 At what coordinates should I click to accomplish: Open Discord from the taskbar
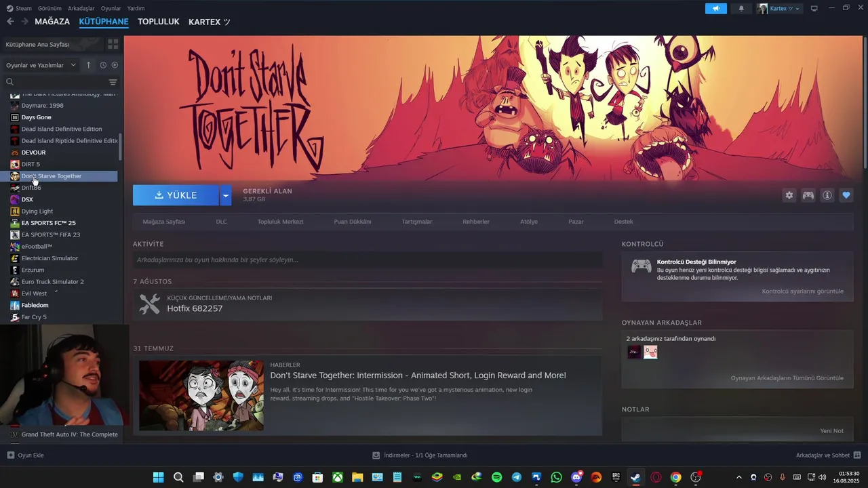pos(576,477)
